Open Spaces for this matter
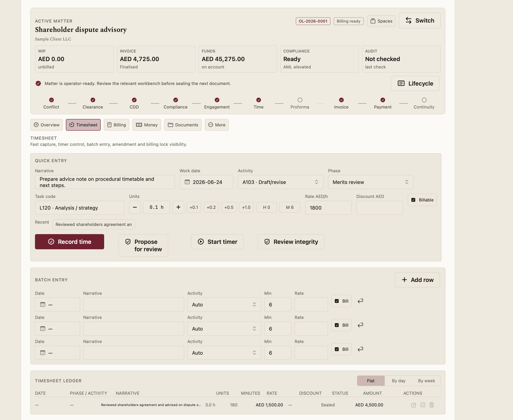This screenshot has height=420, width=513. (381, 21)
